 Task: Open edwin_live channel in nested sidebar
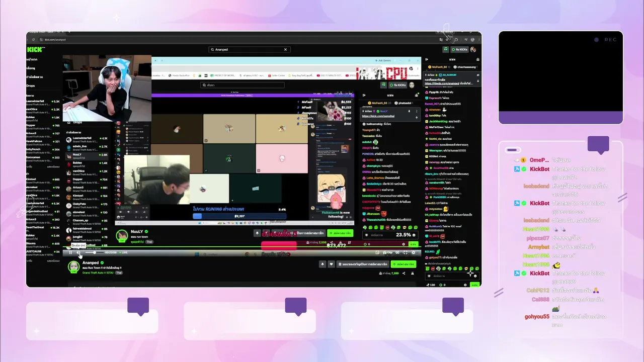click(87, 147)
